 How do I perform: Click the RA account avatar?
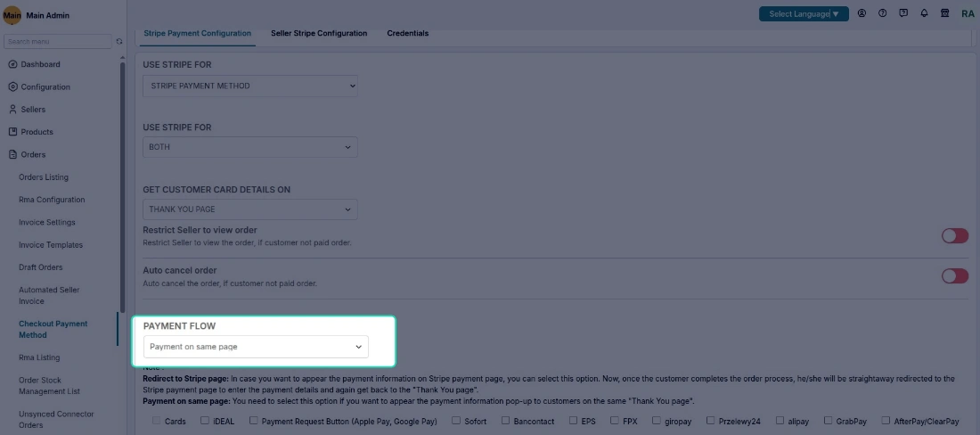pyautogui.click(x=968, y=13)
